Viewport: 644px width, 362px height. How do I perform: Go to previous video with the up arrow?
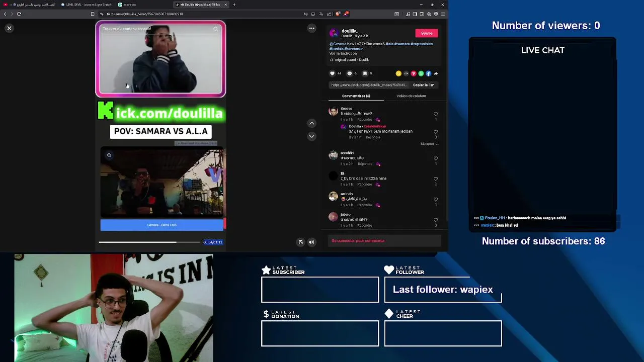[x=311, y=123]
